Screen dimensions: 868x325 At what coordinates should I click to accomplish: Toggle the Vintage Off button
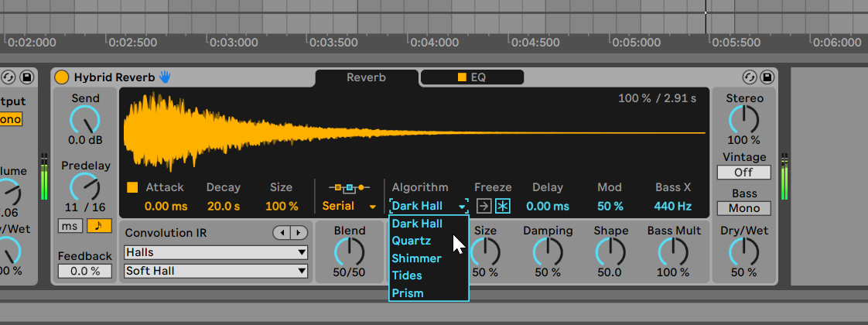point(743,173)
